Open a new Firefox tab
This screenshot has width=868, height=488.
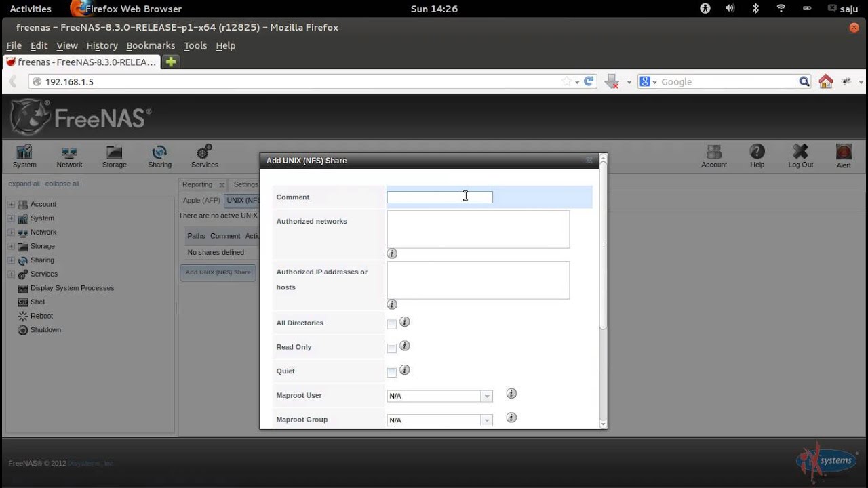point(171,62)
